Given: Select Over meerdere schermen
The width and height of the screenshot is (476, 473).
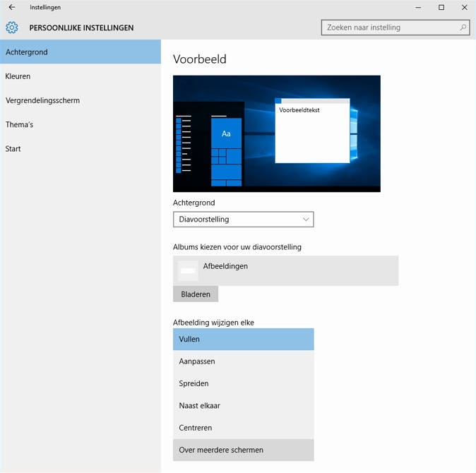Looking at the screenshot, I should [x=244, y=450].
